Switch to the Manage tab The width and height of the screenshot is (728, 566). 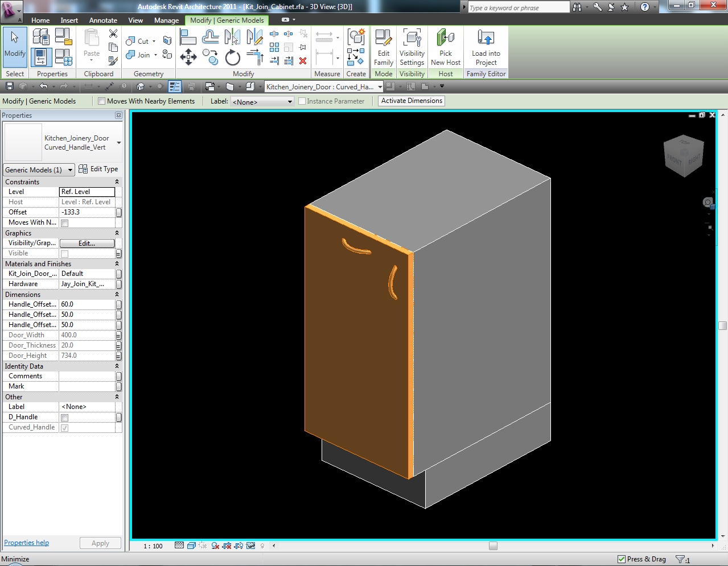click(x=166, y=20)
